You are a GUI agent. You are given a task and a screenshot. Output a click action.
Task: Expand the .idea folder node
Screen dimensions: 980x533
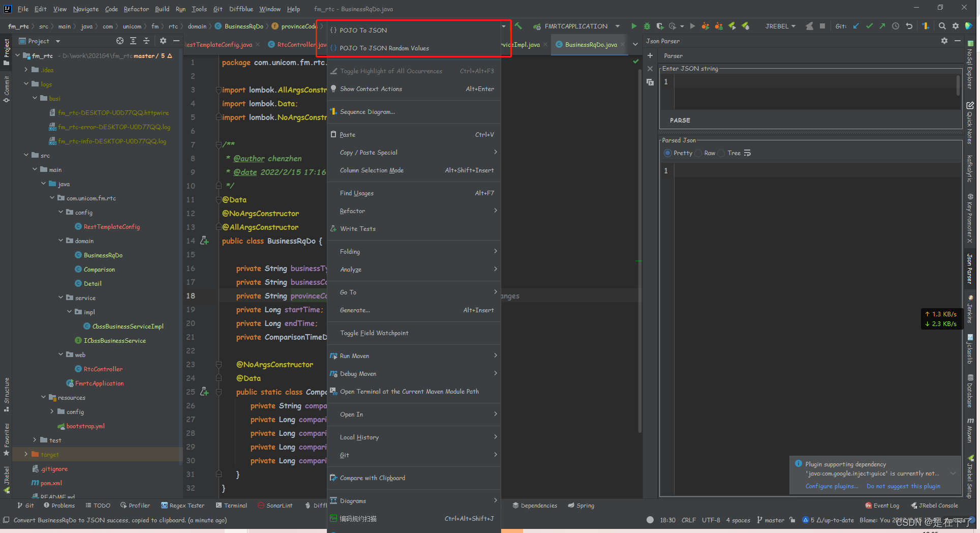(26, 70)
